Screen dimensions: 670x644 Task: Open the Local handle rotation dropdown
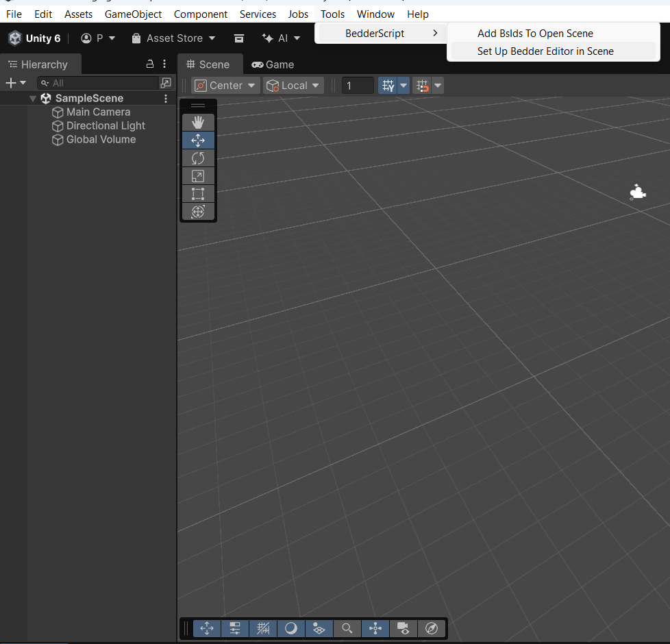tap(293, 86)
